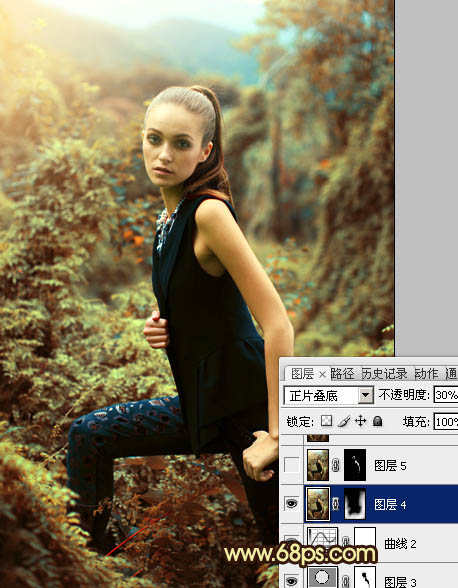Open the 动作 tab

point(426,374)
